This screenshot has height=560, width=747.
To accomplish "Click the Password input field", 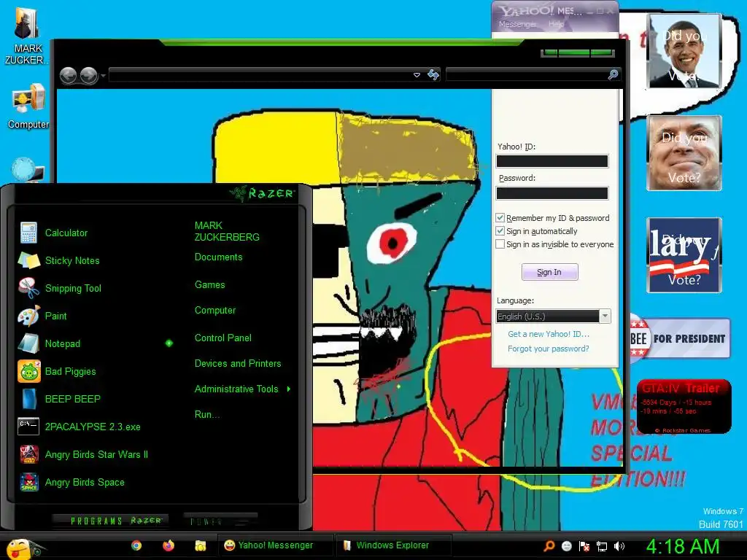I will click(552, 192).
